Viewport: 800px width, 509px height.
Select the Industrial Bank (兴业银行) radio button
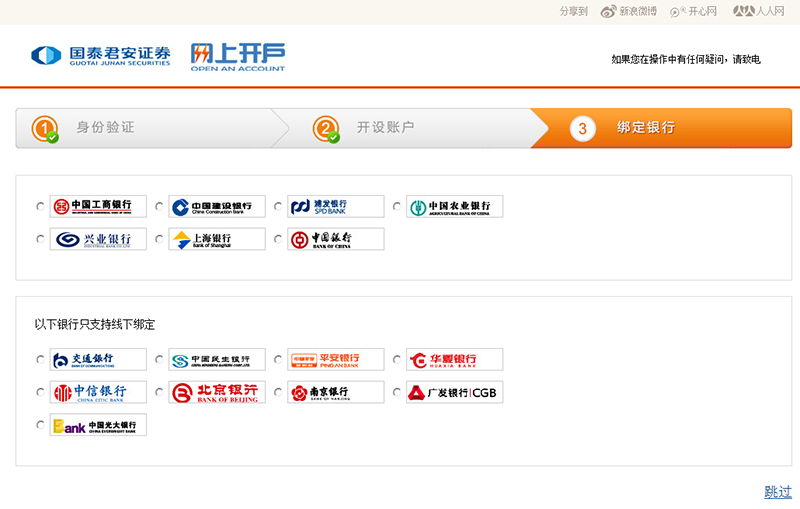click(40, 240)
